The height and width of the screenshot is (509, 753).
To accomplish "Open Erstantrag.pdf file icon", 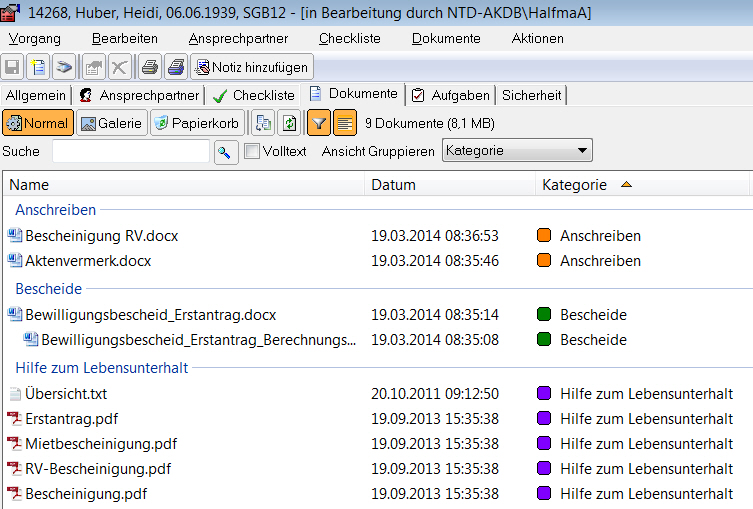I will (x=14, y=419).
